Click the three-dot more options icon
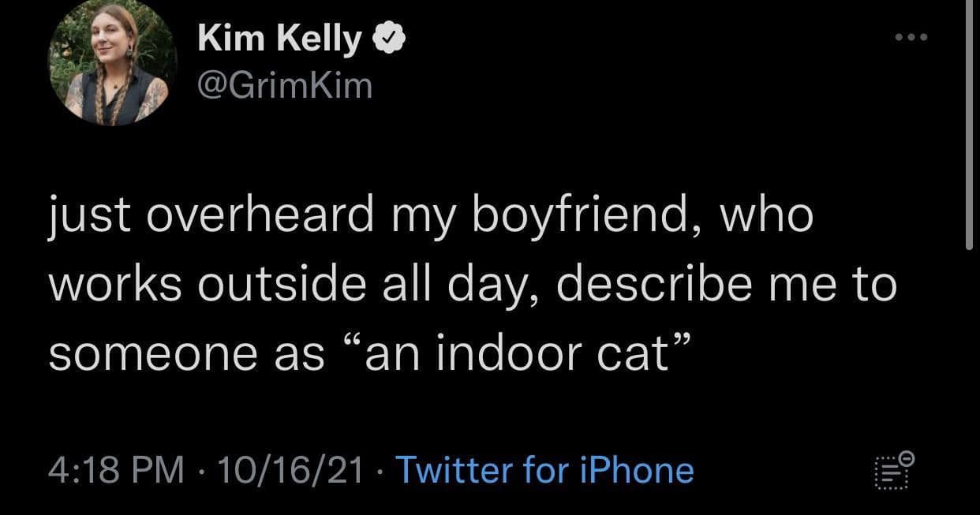The width and height of the screenshot is (980, 515). point(911,35)
